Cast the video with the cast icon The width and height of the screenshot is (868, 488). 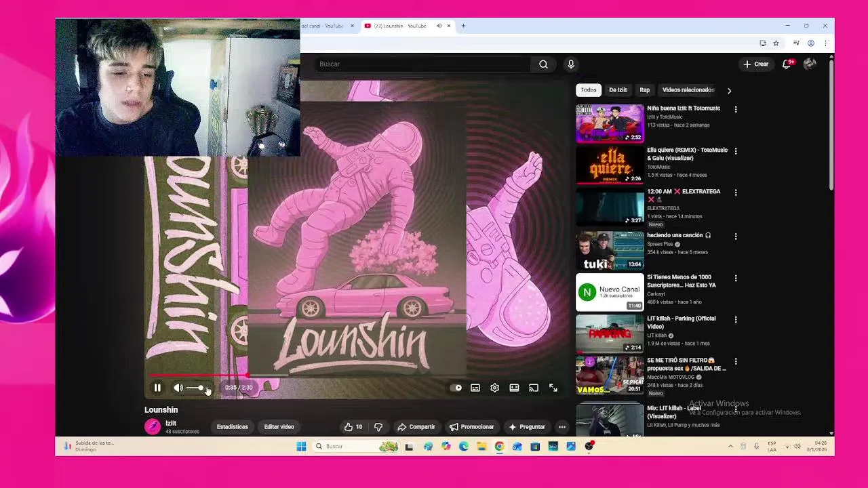point(534,388)
